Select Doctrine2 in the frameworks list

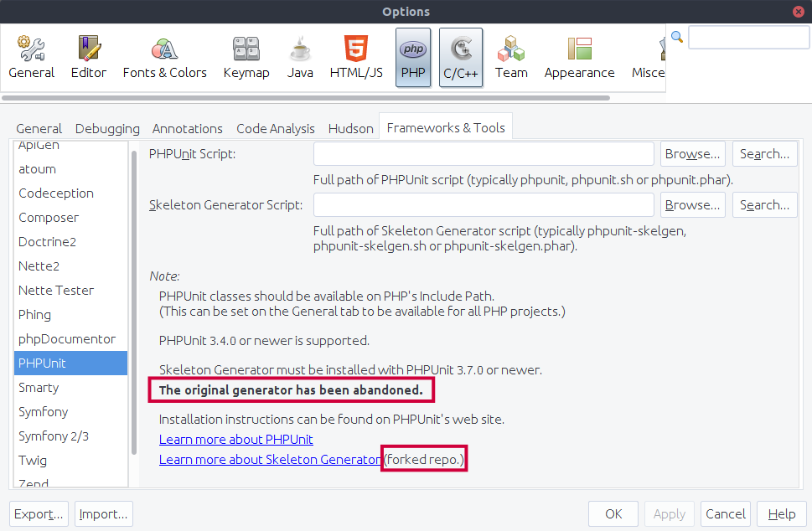click(x=70, y=242)
